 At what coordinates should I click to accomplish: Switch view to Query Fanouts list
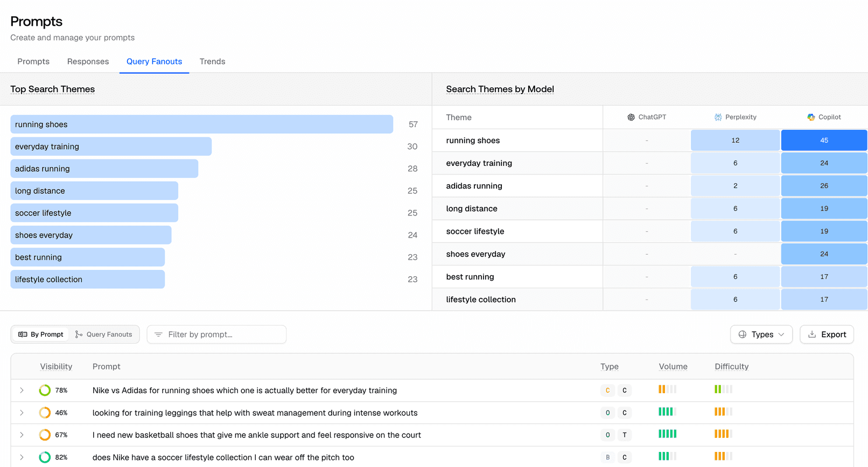[x=103, y=334]
